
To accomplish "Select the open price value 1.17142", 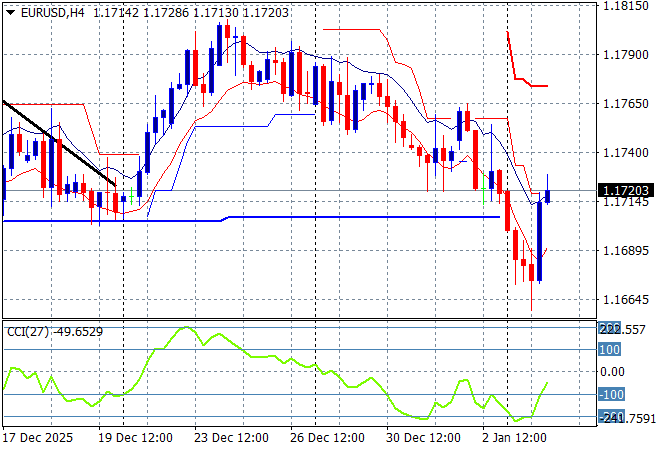I will pyautogui.click(x=116, y=13).
